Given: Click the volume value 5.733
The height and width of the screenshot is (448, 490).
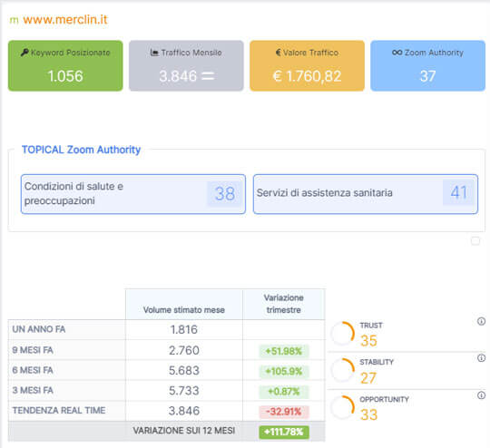Looking at the screenshot, I should [183, 391].
